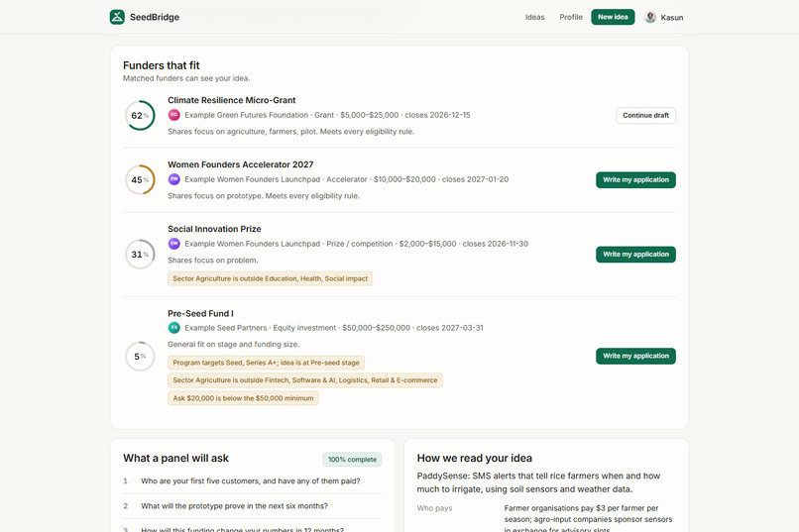The height and width of the screenshot is (532, 799).
Task: Click the SeedBridge logo icon
Action: (x=117, y=17)
